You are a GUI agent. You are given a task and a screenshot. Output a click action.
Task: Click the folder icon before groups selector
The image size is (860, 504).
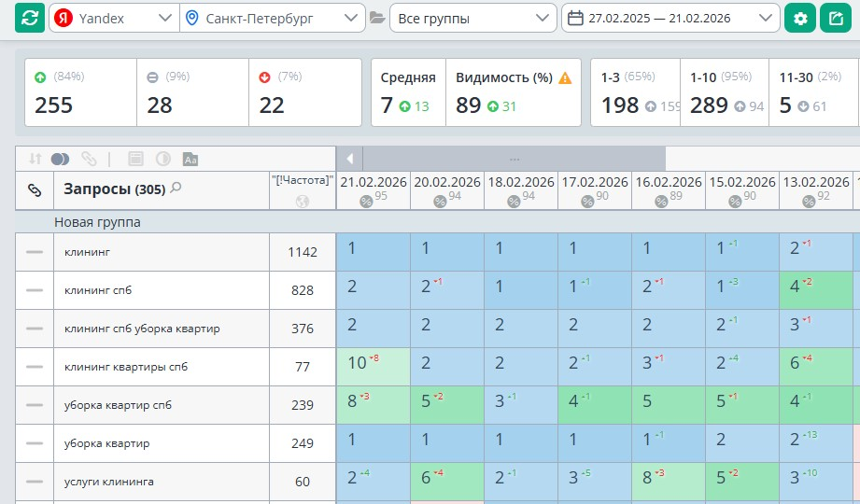(x=377, y=18)
